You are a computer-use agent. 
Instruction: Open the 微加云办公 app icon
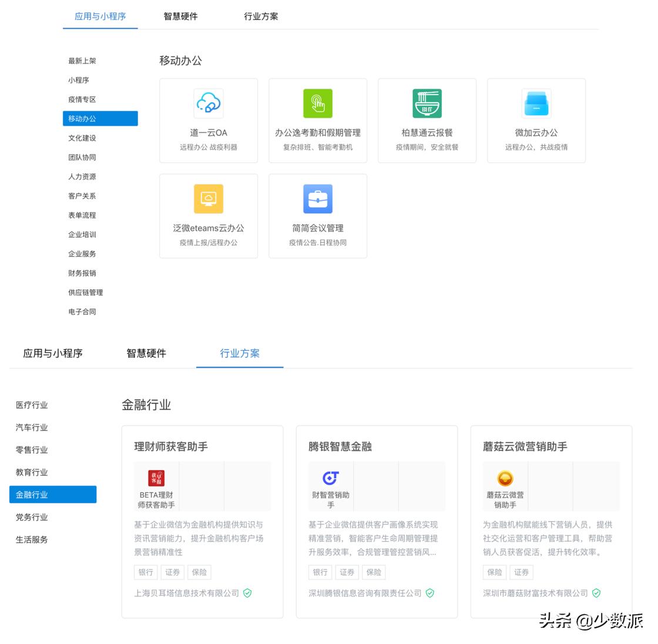[x=536, y=103]
